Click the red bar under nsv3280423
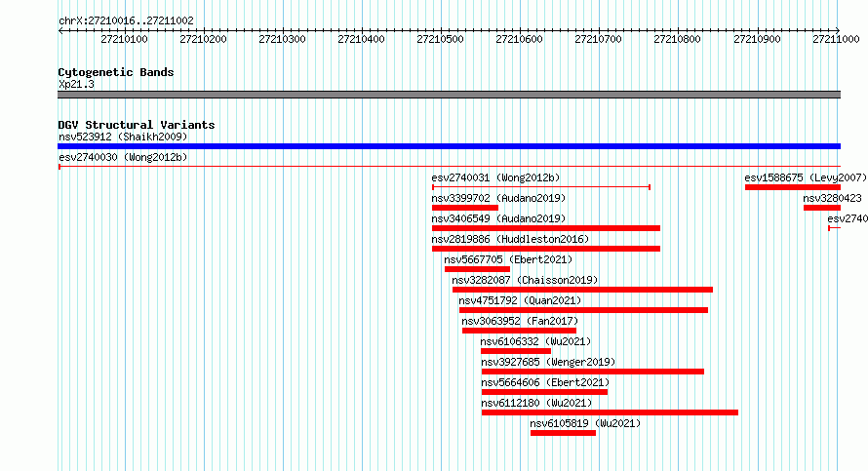This screenshot has width=868, height=471. (822, 208)
